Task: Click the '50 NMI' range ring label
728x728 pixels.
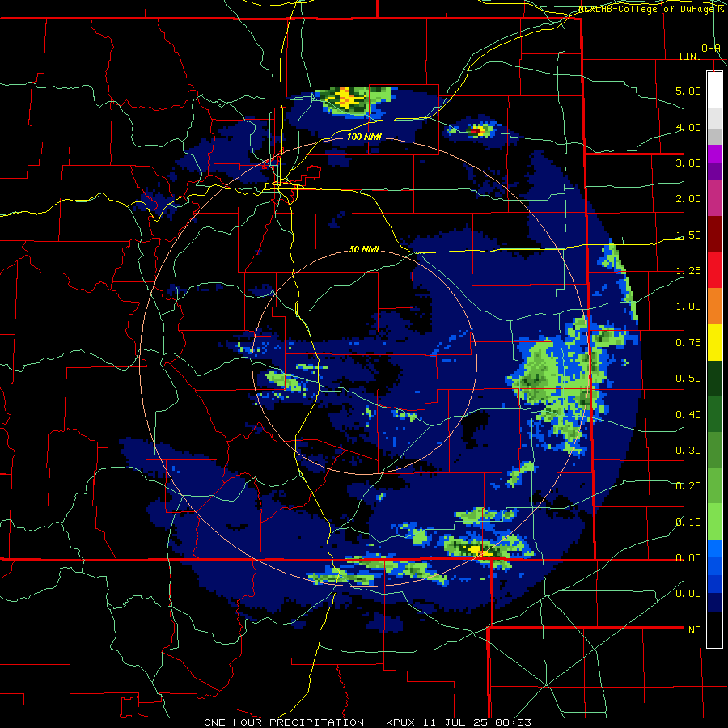Action: coord(364,250)
